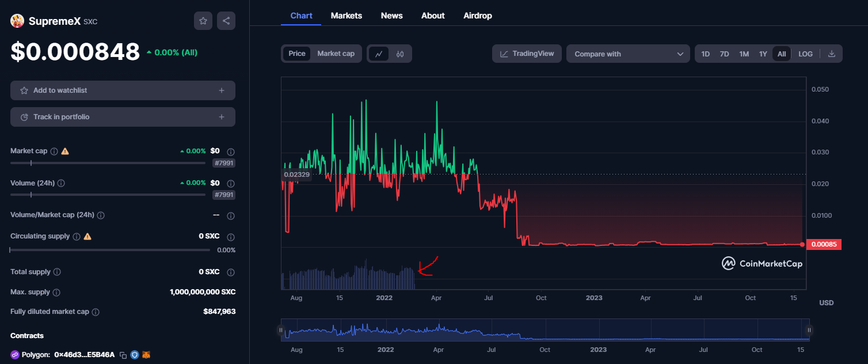Click the 0.02329 opening price label
The image size is (868, 364).
tap(296, 174)
